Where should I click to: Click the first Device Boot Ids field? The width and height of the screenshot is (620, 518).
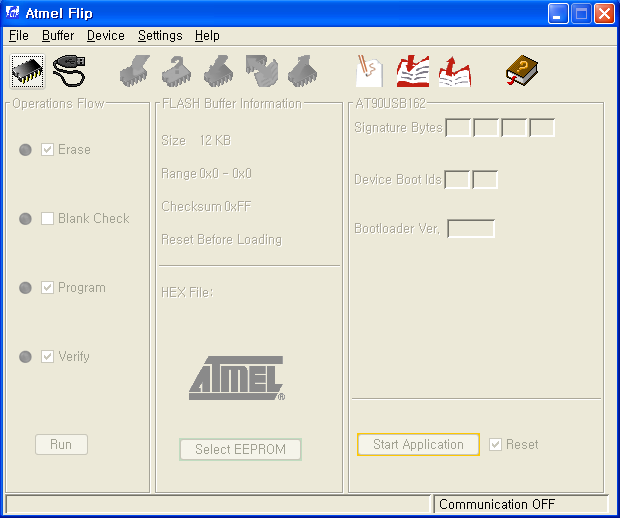(457, 180)
